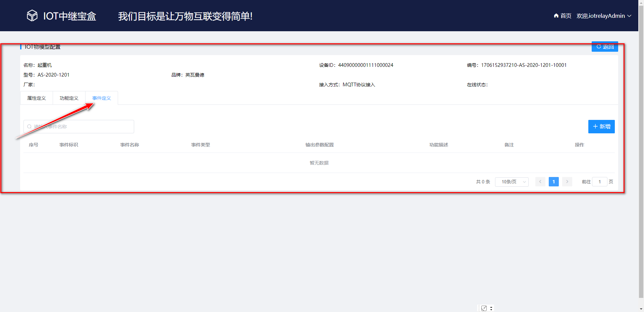Open the 10条/页 page size dropdown

pyautogui.click(x=512, y=182)
